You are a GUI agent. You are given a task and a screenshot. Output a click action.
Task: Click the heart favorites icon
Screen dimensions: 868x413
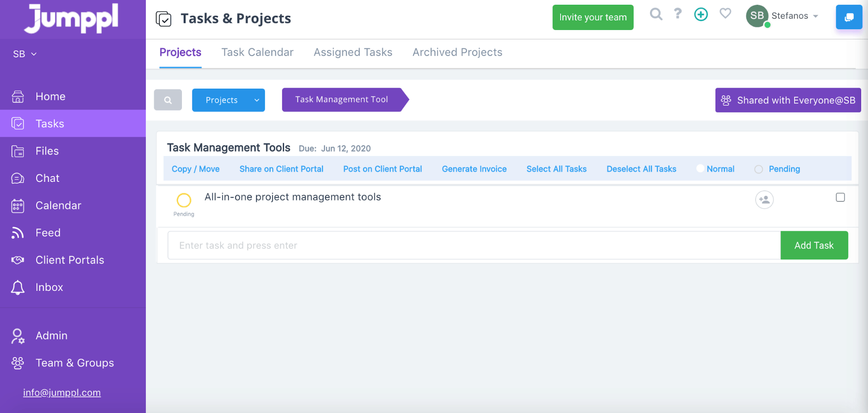[x=725, y=14]
